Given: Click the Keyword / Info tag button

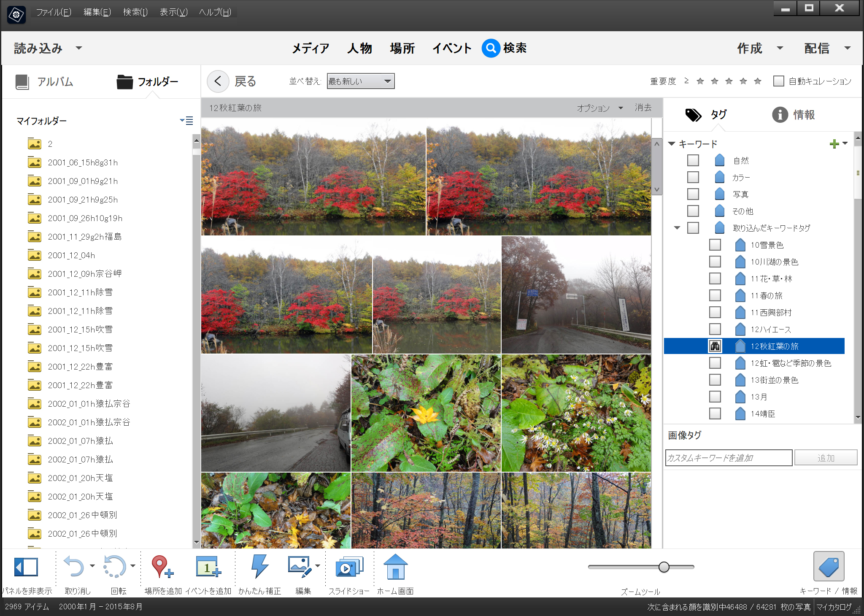Looking at the screenshot, I should (x=829, y=566).
